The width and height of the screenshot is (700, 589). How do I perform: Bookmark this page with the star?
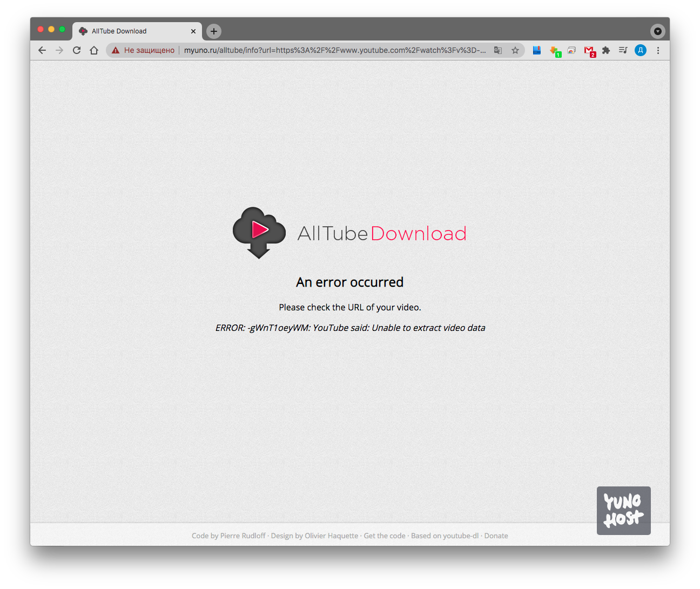(515, 50)
